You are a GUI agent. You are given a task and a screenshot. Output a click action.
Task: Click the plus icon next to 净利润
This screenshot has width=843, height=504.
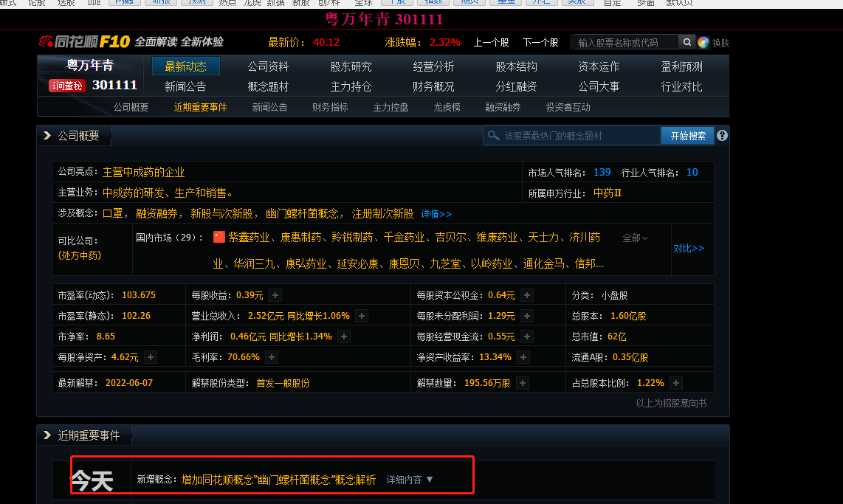(344, 336)
